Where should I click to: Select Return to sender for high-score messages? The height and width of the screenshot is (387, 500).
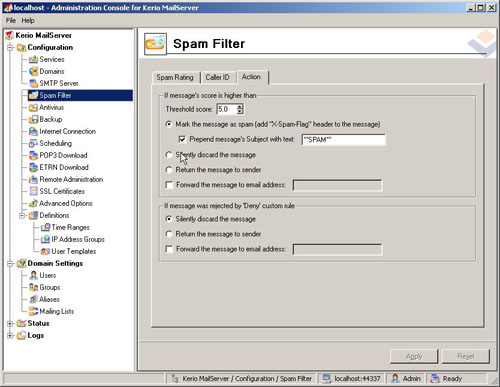pos(169,170)
